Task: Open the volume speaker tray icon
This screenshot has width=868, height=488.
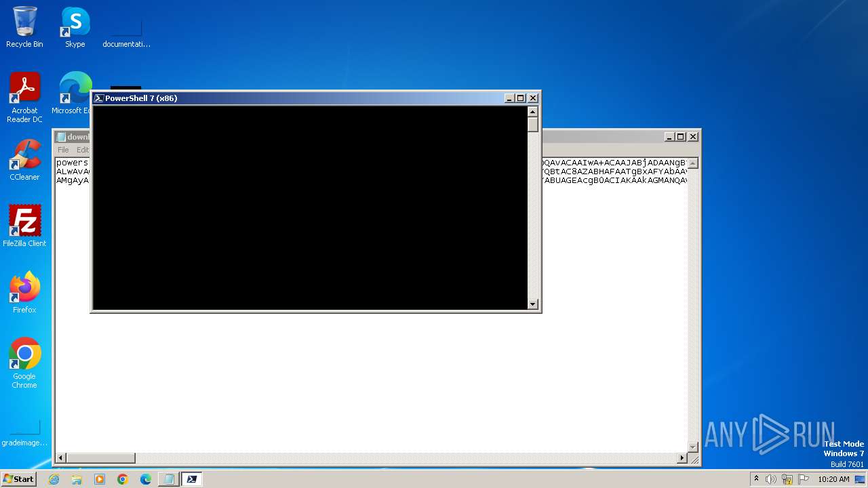Action: 771,479
